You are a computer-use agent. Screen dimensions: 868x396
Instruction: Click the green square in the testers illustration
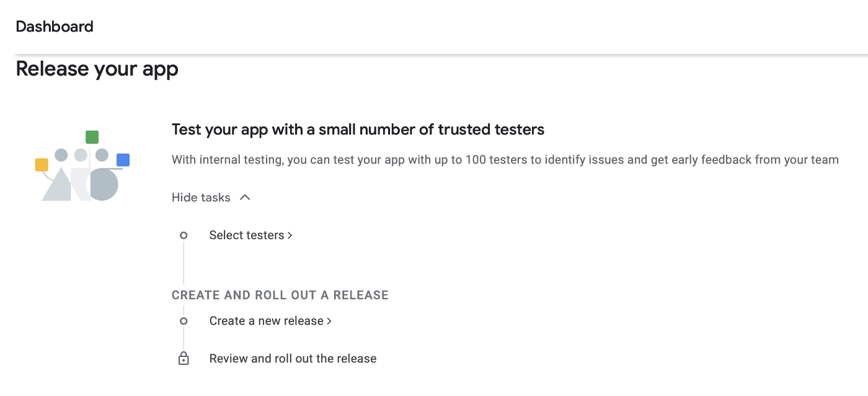click(92, 137)
